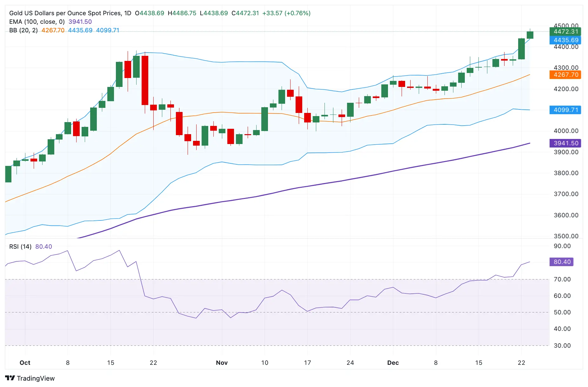Click the Oct label on time axis
Screen dimensions: 588x387
25,363
